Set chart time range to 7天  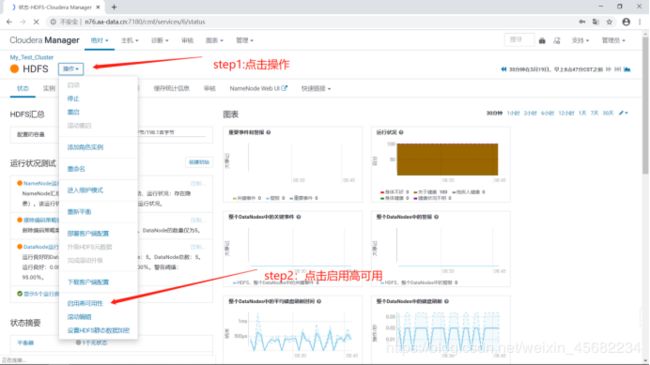594,113
